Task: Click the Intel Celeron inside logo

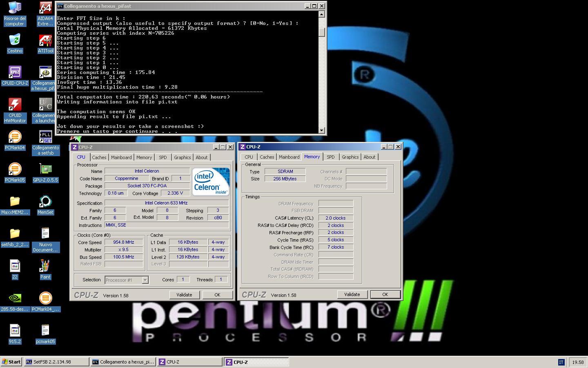Action: [x=211, y=182]
